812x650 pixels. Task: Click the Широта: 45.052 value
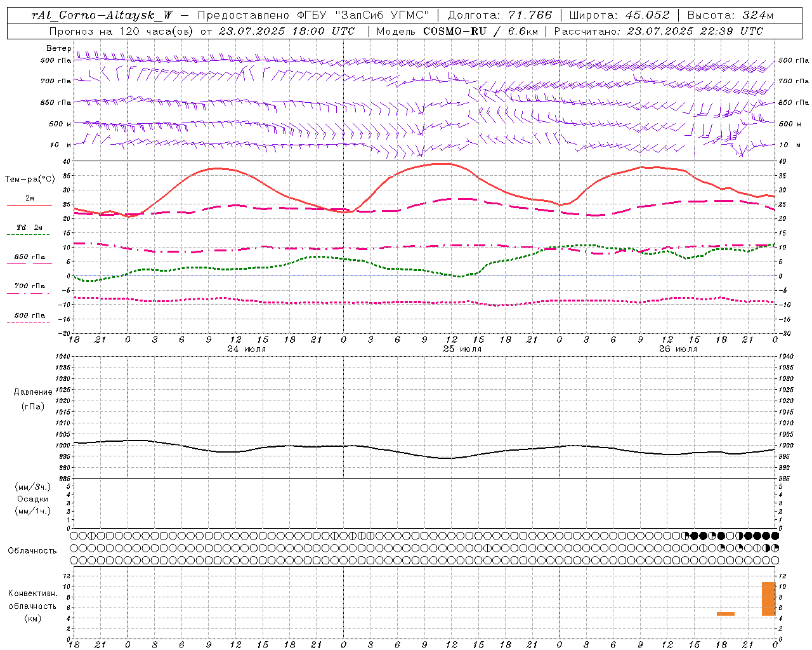click(619, 15)
